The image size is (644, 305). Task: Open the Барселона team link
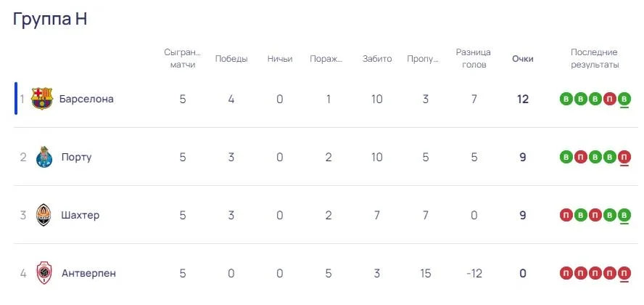[86, 99]
